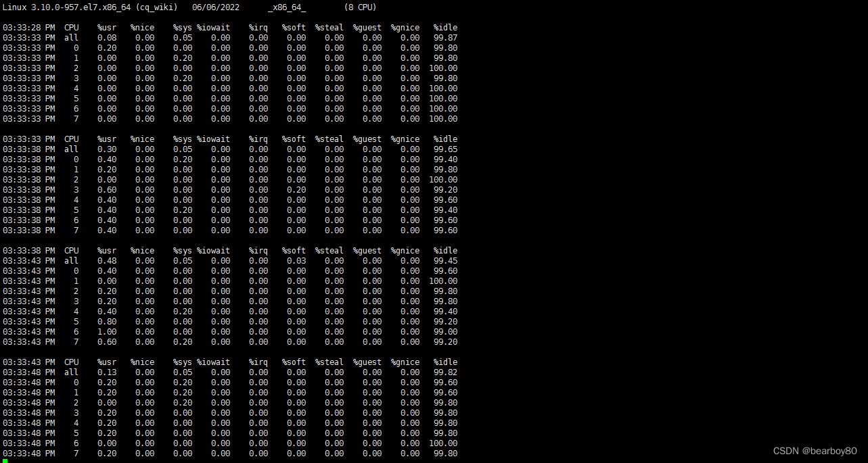Click the %soft column header

[293, 27]
